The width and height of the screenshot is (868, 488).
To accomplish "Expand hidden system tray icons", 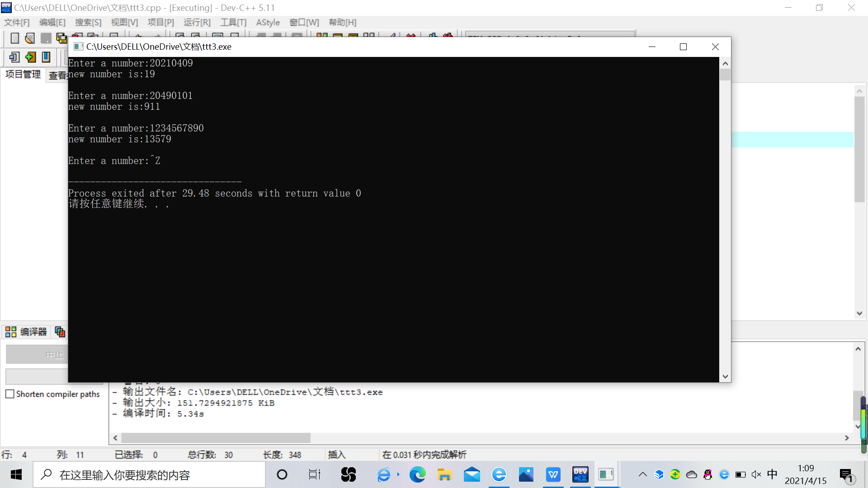I will click(x=642, y=474).
